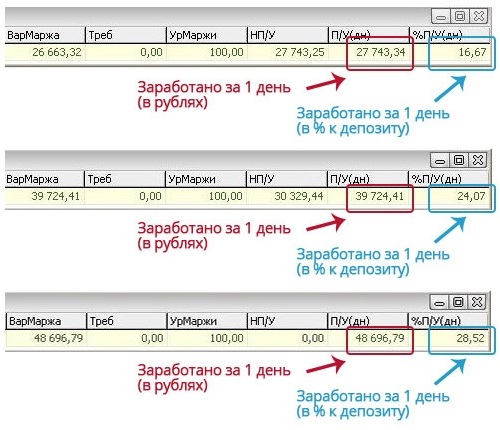Maximize the middle table window

[459, 160]
